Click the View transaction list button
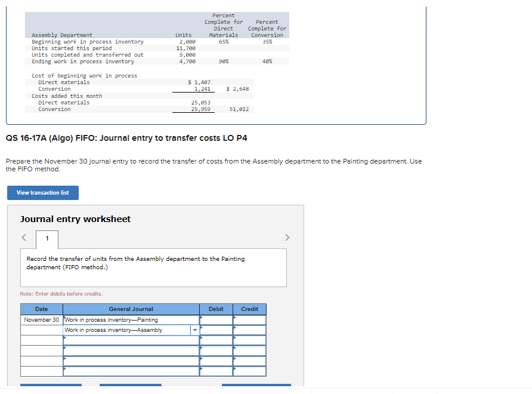Screen dimensions: 532x394 [42, 192]
